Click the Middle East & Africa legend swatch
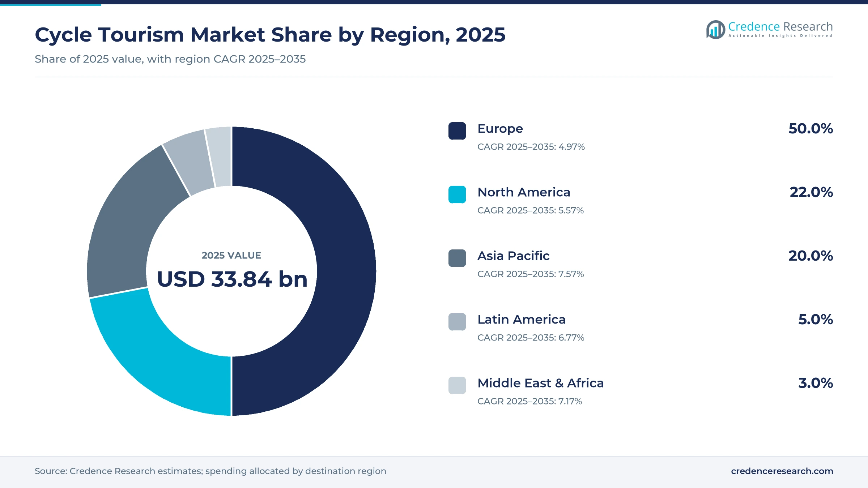Viewport: 868px width, 488px height. pos(457,385)
